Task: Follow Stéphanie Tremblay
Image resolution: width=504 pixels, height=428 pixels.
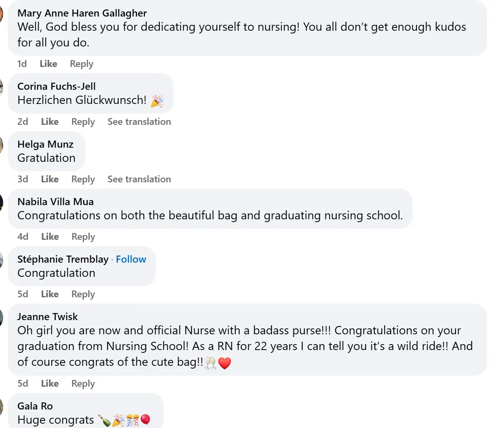Action: (131, 259)
